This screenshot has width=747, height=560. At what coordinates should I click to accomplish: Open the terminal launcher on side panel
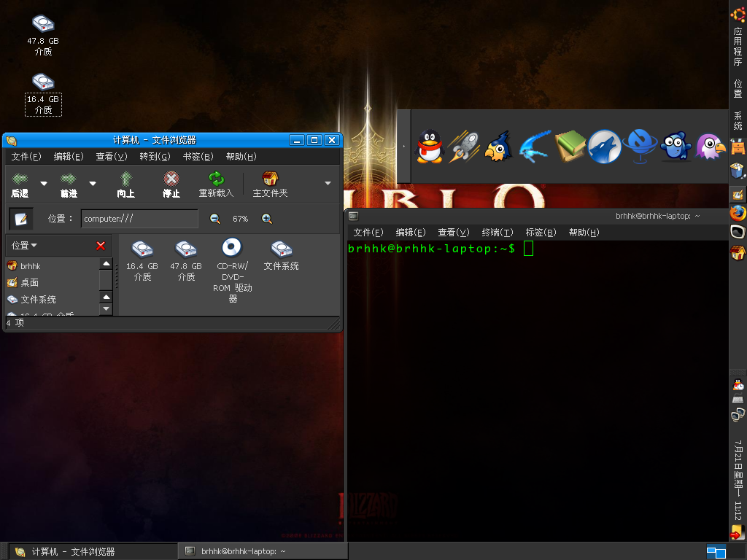click(738, 232)
